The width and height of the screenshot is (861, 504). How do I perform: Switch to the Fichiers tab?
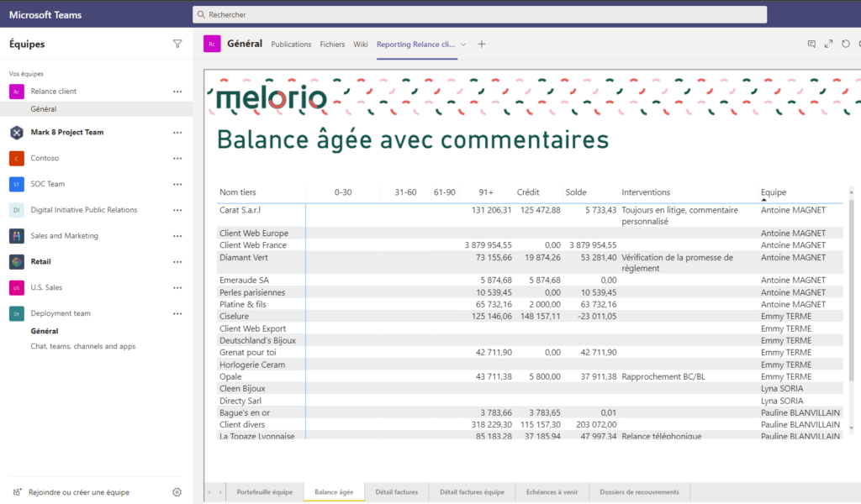tap(332, 45)
